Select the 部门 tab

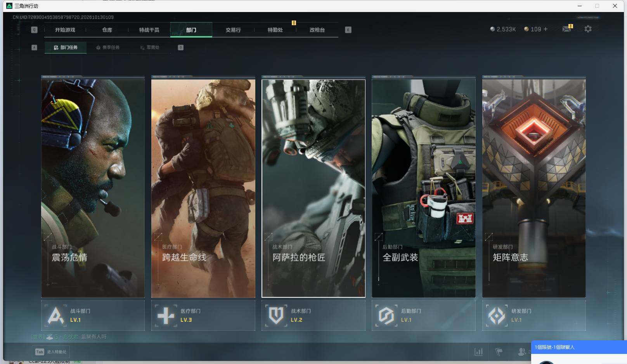[x=191, y=30]
